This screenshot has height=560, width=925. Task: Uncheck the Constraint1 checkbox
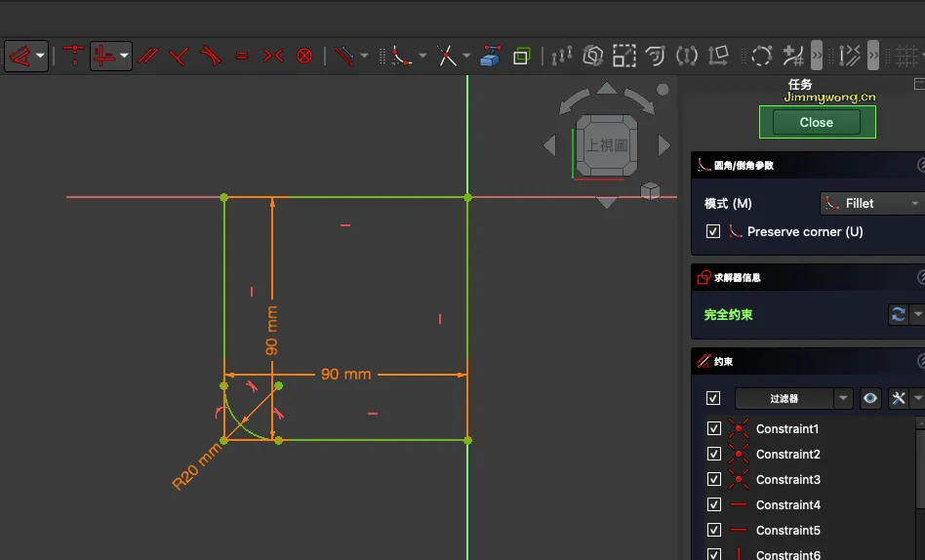713,429
